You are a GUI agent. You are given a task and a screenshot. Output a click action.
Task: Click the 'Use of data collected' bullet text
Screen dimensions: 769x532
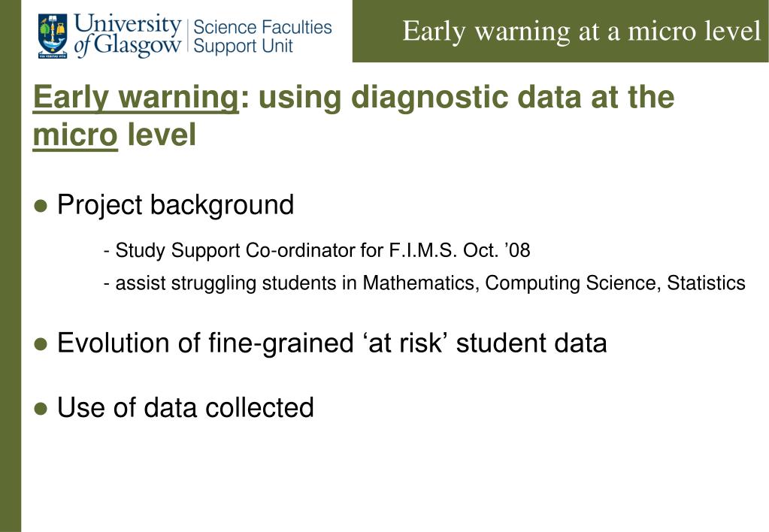[x=186, y=407]
